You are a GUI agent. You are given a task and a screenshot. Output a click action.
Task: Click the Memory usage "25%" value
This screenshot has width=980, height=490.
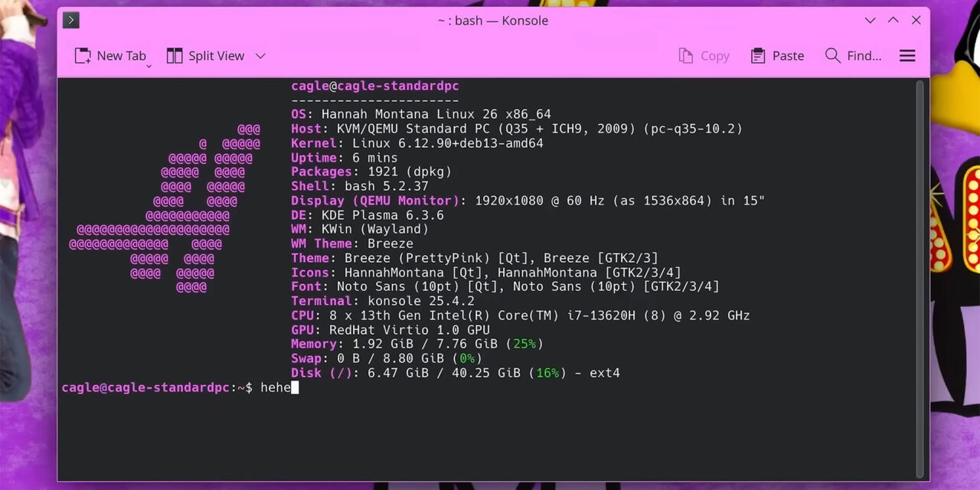point(524,344)
